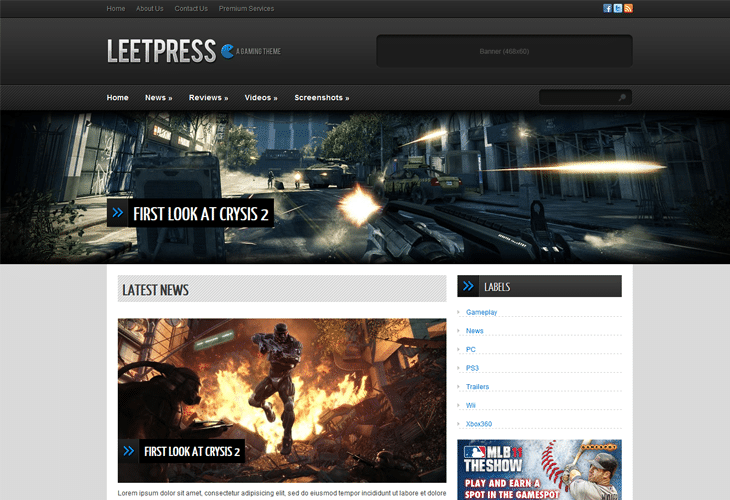Screen dimensions: 730x500
Task: Click the arrow icon on the news post image
Action: pyautogui.click(x=128, y=451)
